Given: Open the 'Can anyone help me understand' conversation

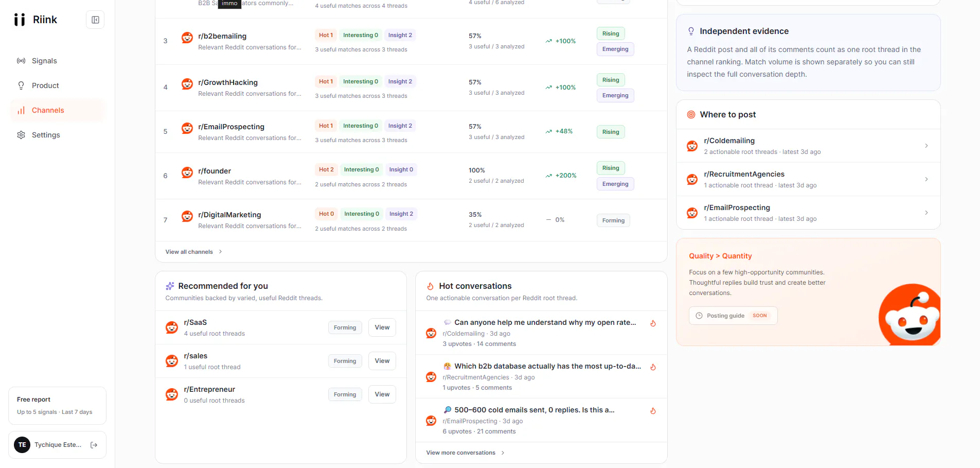Looking at the screenshot, I should click(545, 322).
